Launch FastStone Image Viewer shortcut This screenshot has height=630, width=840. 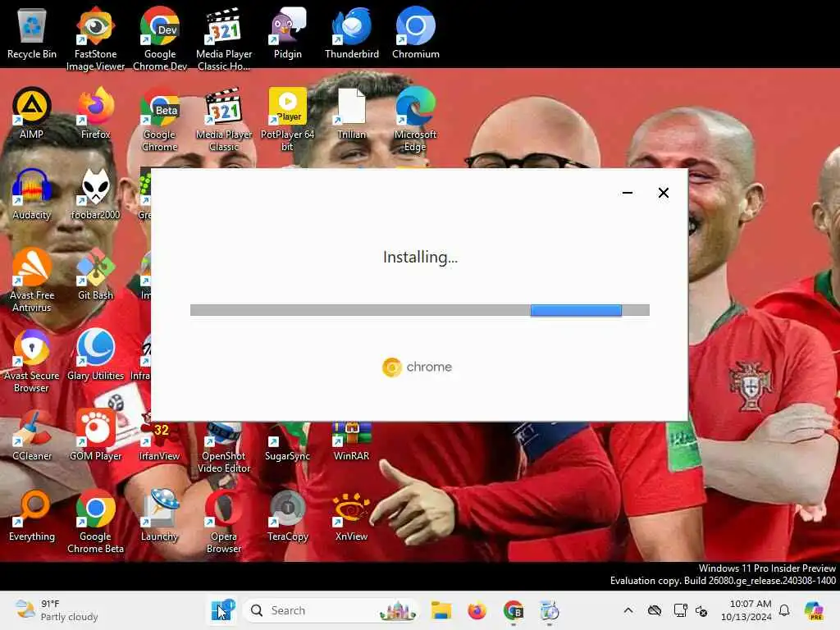point(95,39)
